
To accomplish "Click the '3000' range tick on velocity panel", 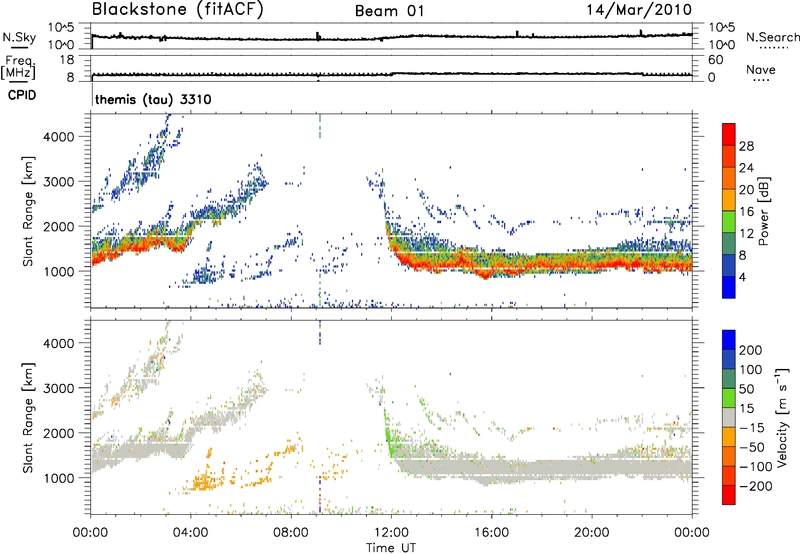I will point(59,388).
